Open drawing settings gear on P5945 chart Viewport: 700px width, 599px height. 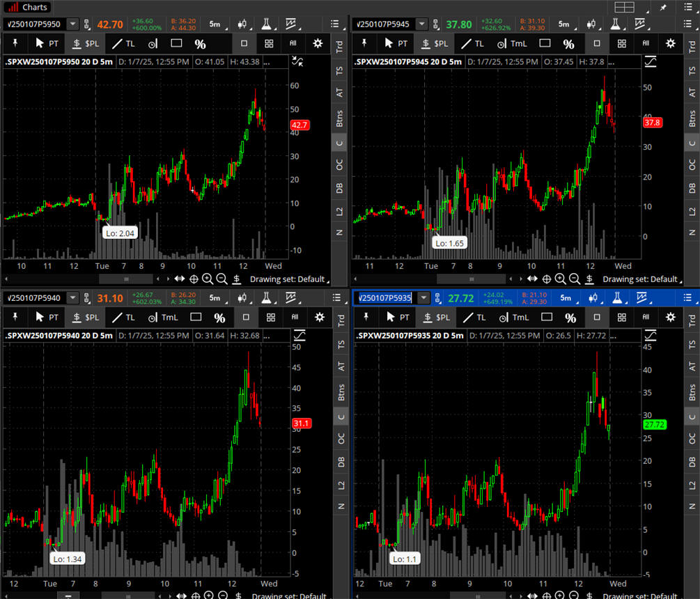[x=671, y=43]
